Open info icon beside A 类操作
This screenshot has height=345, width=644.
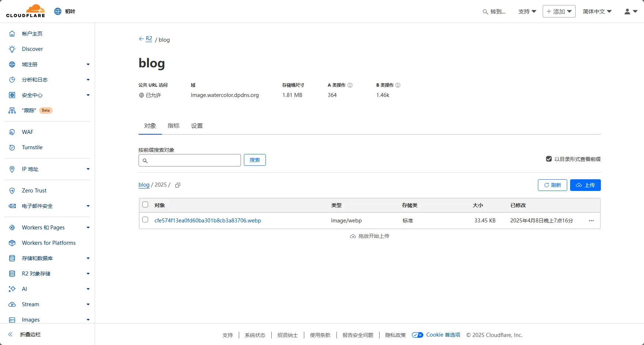click(350, 85)
